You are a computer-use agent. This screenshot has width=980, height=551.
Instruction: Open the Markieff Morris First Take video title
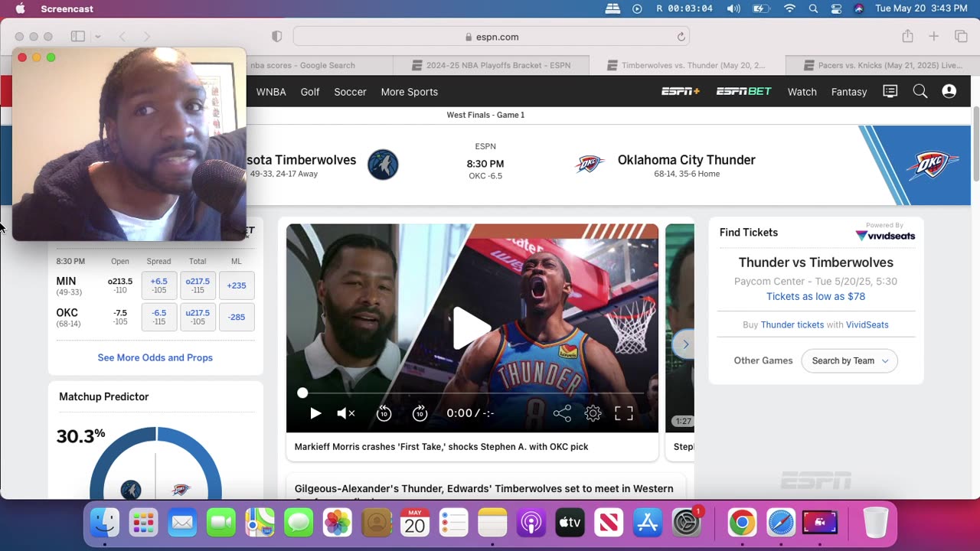(442, 447)
